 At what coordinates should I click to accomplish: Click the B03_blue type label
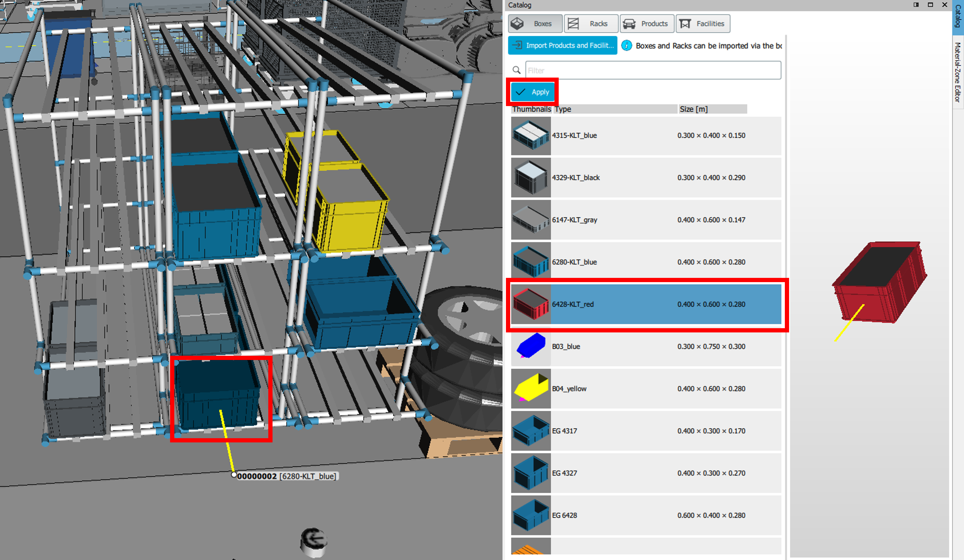pos(566,347)
